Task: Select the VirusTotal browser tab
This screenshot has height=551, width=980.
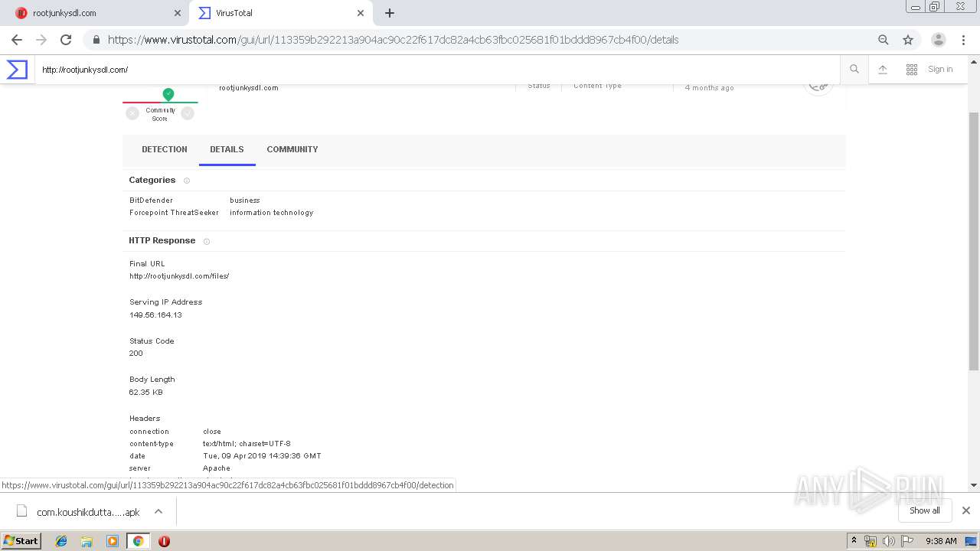Action: tap(281, 13)
